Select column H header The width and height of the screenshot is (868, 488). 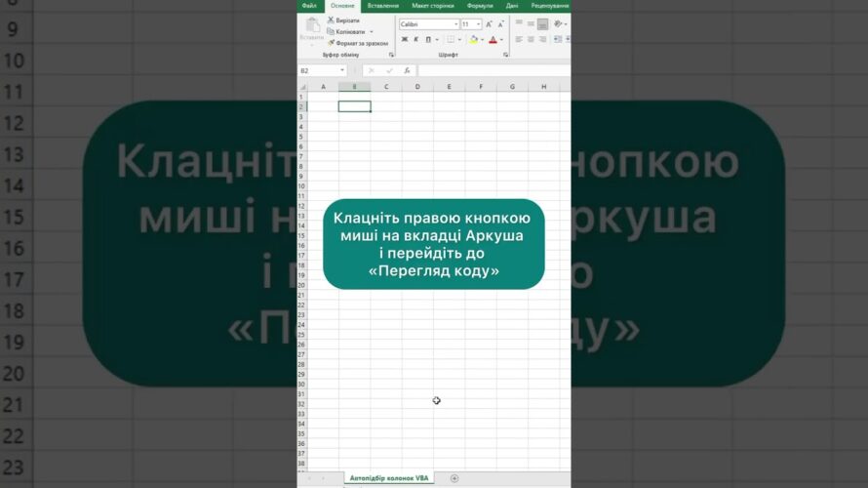tap(543, 87)
